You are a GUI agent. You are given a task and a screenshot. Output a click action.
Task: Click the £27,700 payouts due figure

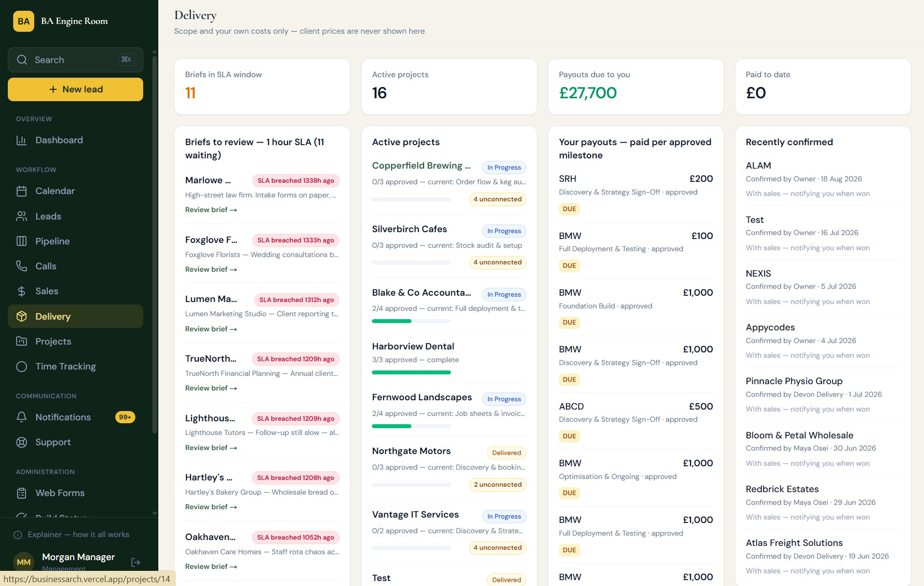point(588,93)
